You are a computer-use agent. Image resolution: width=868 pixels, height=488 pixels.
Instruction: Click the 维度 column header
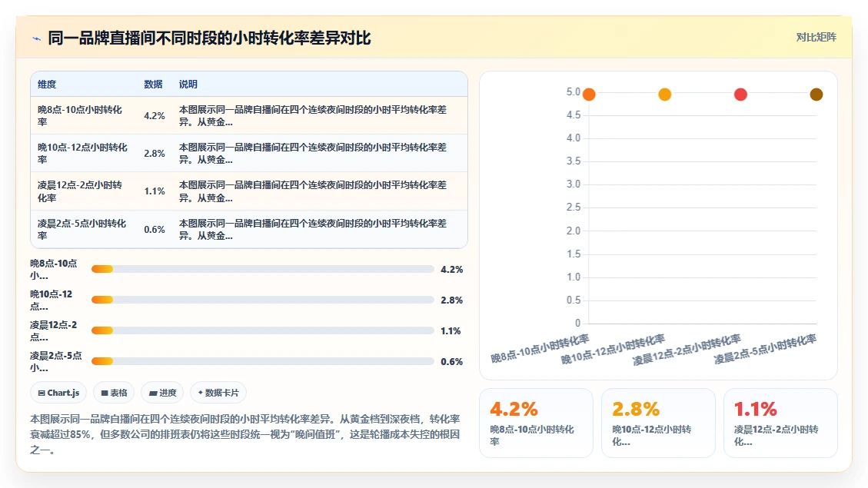(47, 84)
